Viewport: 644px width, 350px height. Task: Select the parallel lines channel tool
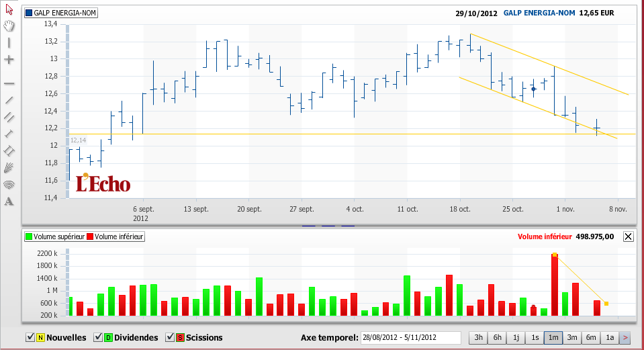[x=9, y=117]
